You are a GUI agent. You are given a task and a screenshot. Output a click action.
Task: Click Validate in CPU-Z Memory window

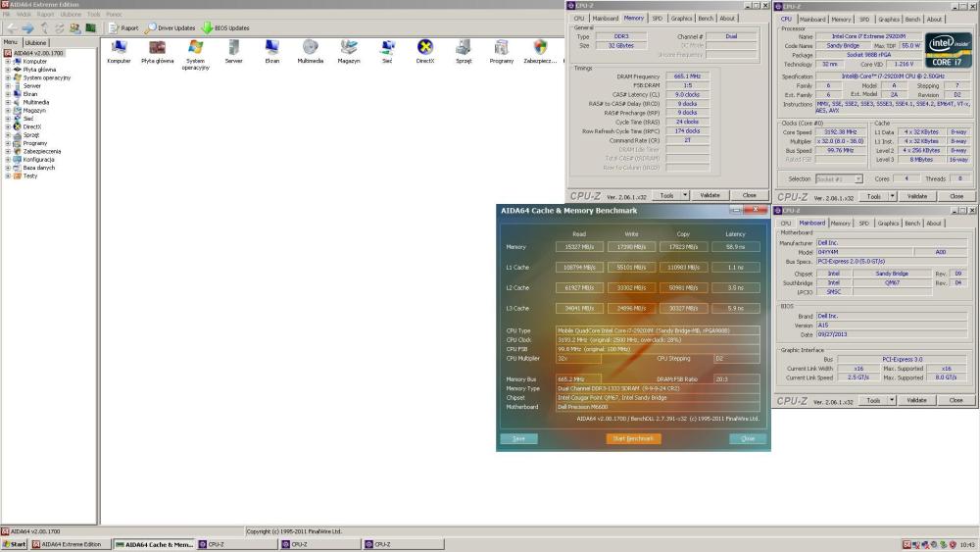tap(710, 195)
